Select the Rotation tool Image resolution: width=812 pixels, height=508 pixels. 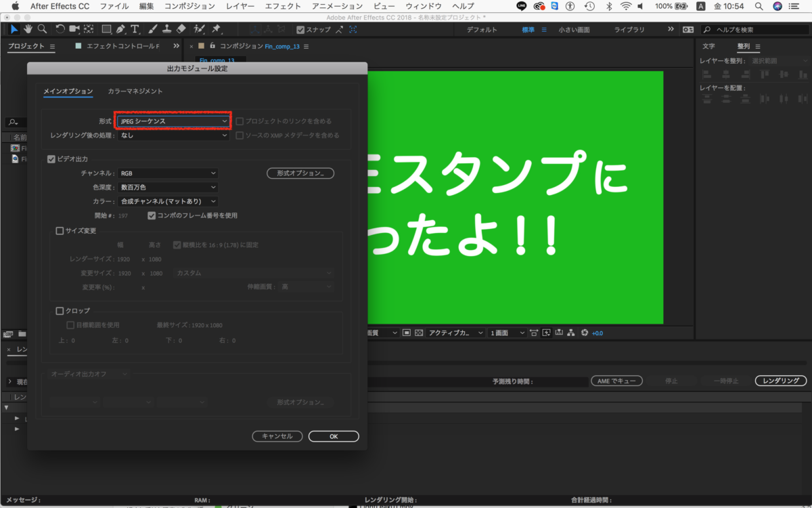click(x=60, y=29)
